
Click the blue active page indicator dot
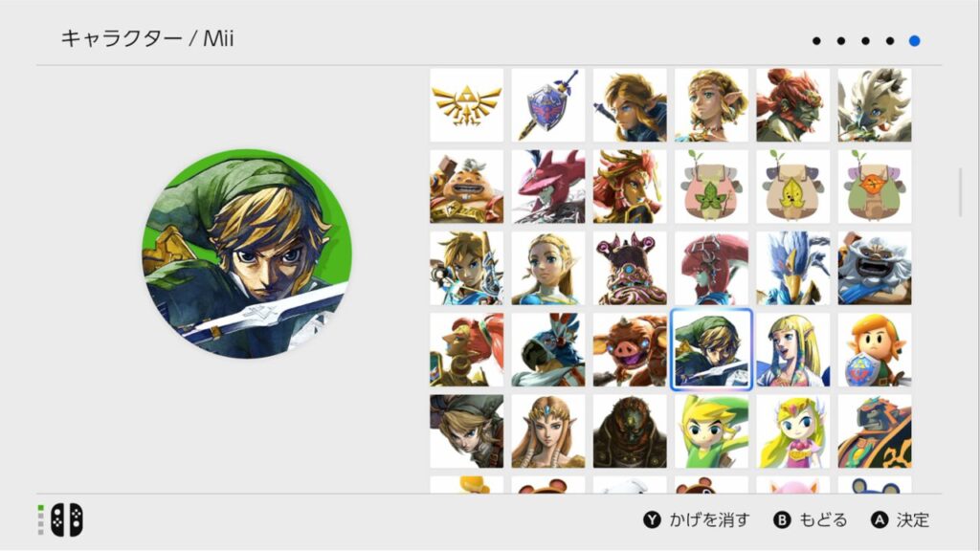pyautogui.click(x=914, y=40)
